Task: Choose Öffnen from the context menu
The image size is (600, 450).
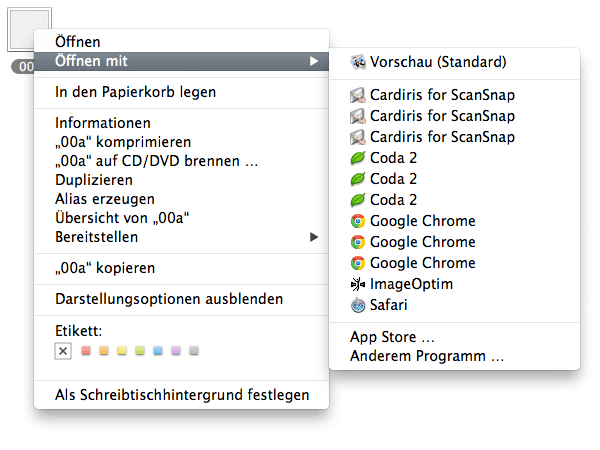Action: tap(181, 42)
